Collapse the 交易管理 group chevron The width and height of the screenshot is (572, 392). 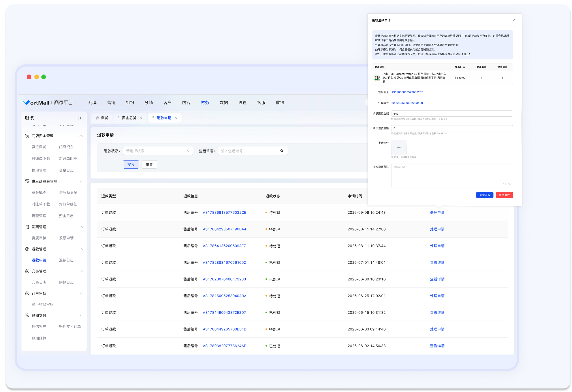[x=81, y=271]
